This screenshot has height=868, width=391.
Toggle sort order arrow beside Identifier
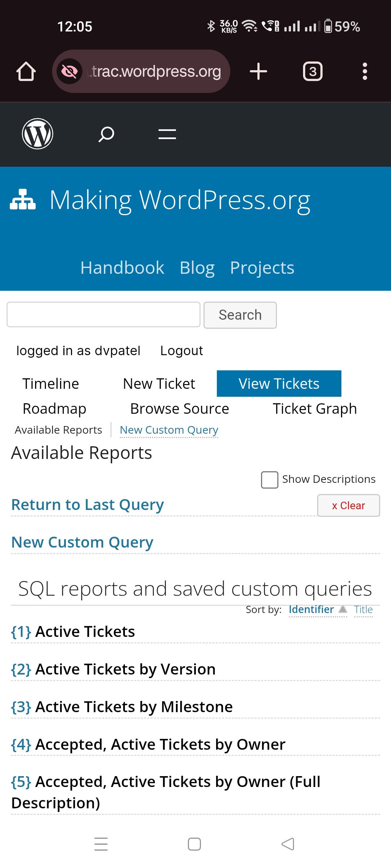(x=342, y=609)
